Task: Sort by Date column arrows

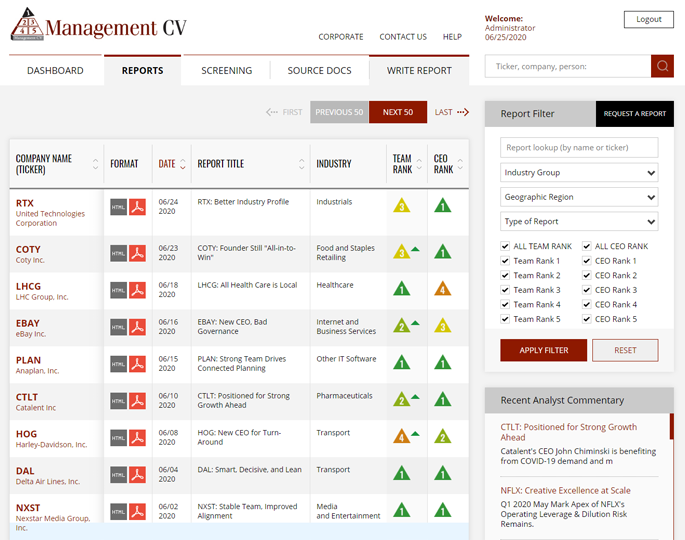Action: pos(183,164)
